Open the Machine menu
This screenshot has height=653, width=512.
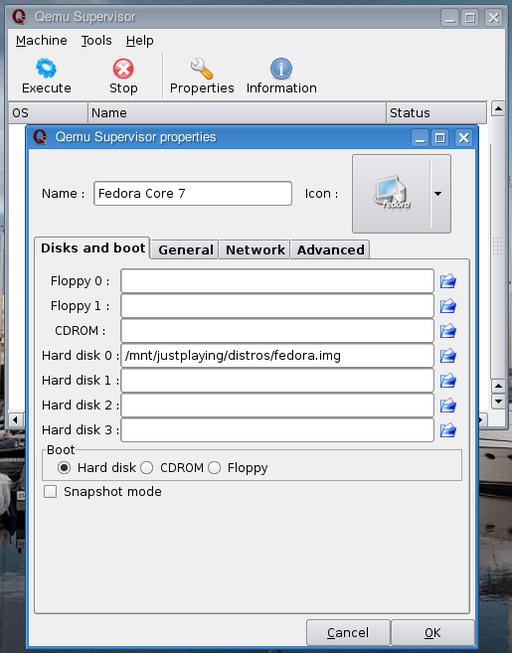[x=41, y=40]
